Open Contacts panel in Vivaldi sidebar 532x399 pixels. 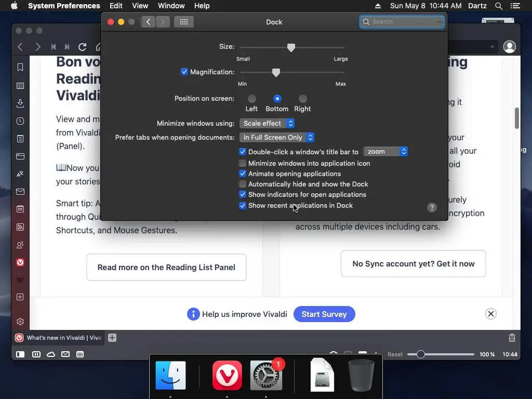coord(20,245)
